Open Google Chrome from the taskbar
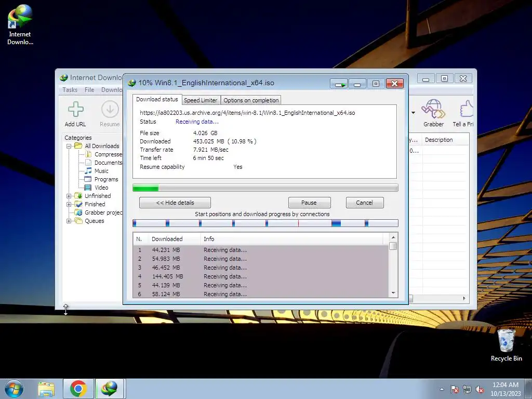Viewport: 532px width, 399px height. tap(78, 389)
